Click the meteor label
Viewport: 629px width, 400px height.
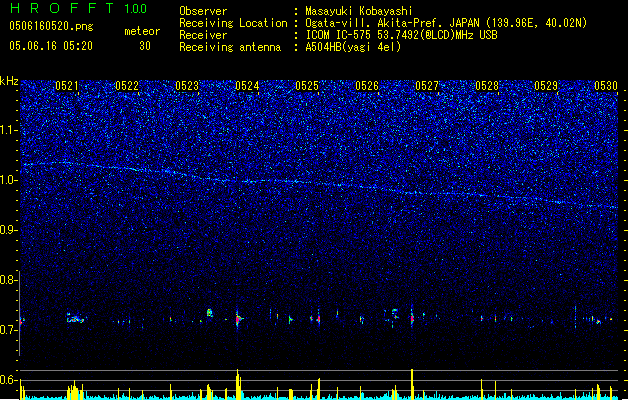(142, 31)
